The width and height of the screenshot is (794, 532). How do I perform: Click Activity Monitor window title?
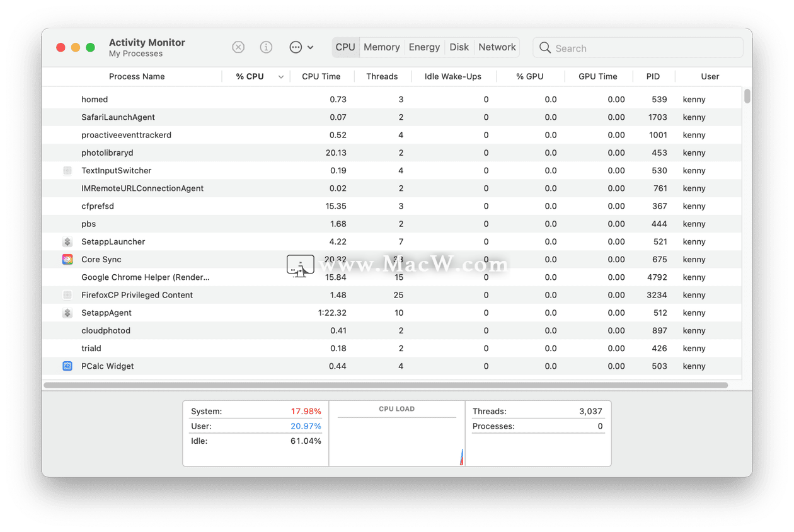coord(147,42)
